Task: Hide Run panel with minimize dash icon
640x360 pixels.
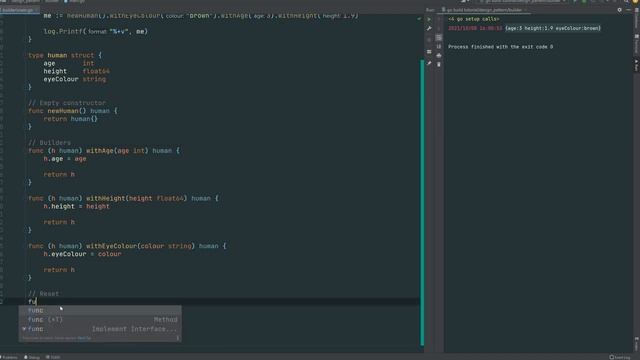Action: coord(629,10)
